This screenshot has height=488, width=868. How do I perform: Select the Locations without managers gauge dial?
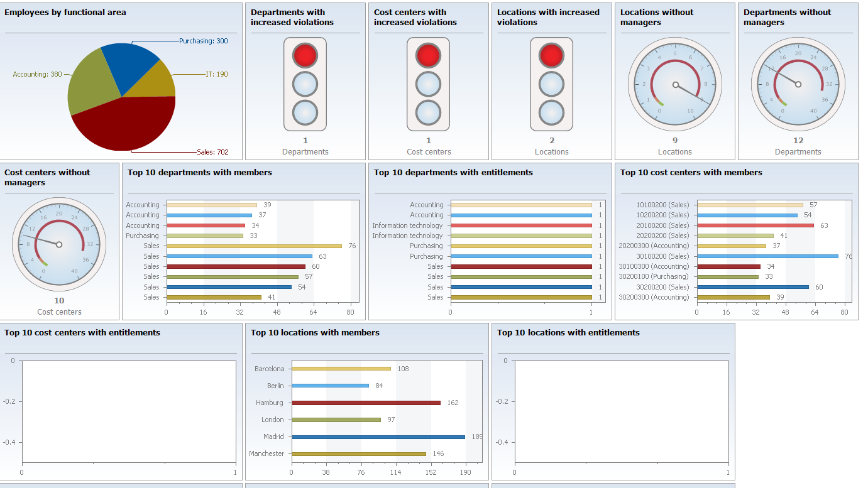pyautogui.click(x=675, y=84)
